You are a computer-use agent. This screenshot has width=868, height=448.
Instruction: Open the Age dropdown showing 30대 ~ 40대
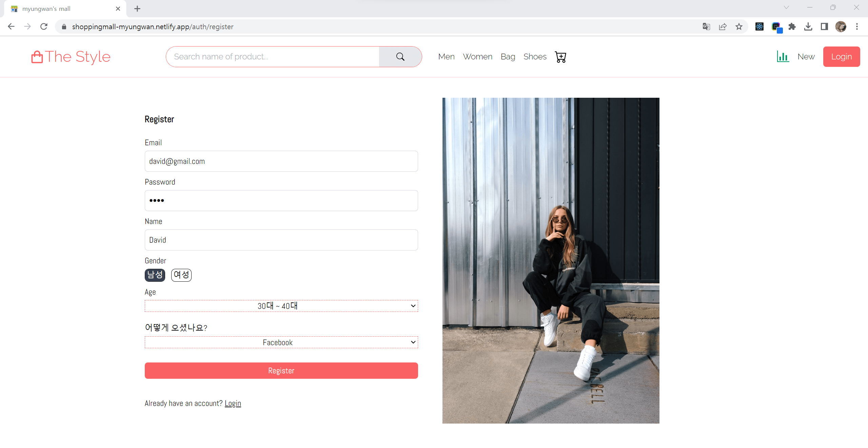coord(281,306)
